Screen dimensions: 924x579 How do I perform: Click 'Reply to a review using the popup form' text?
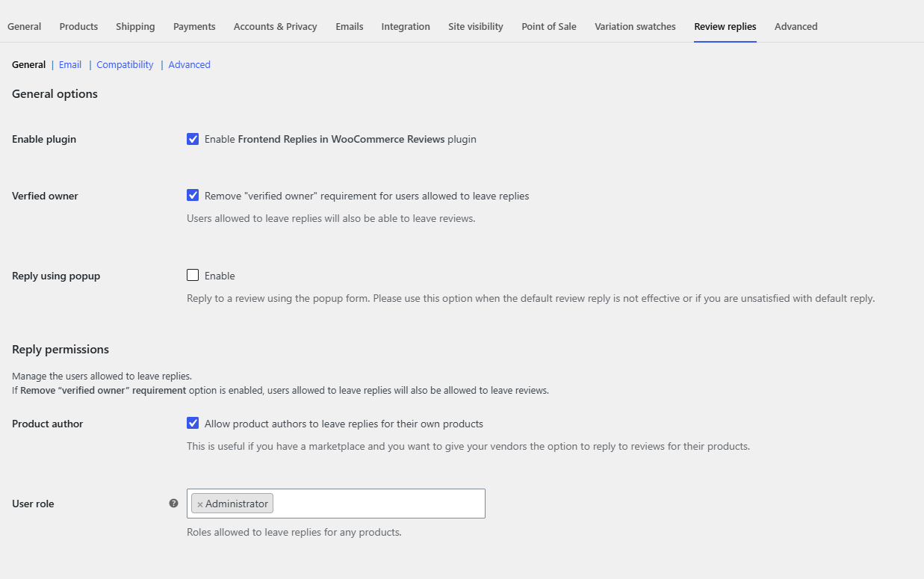[x=530, y=298]
